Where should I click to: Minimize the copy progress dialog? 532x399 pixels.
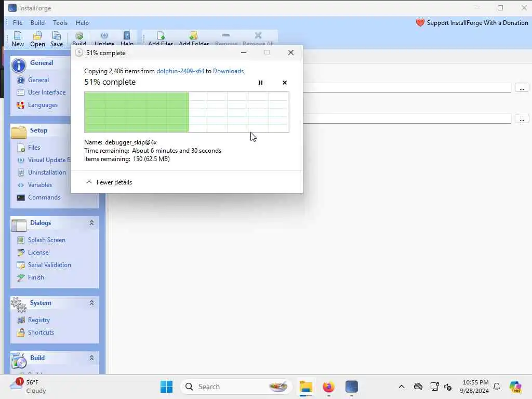[x=244, y=52]
